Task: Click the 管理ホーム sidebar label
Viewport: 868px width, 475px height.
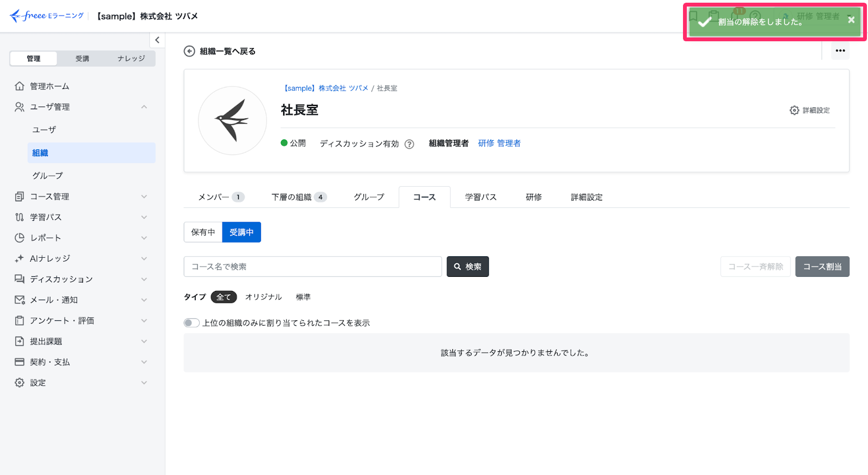Action: [49, 86]
